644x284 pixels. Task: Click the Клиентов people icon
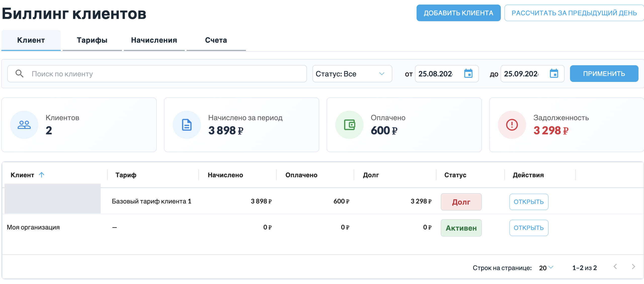(x=24, y=125)
